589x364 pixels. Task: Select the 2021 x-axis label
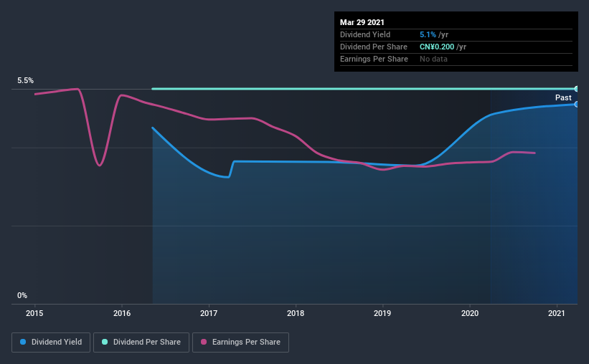tap(556, 313)
